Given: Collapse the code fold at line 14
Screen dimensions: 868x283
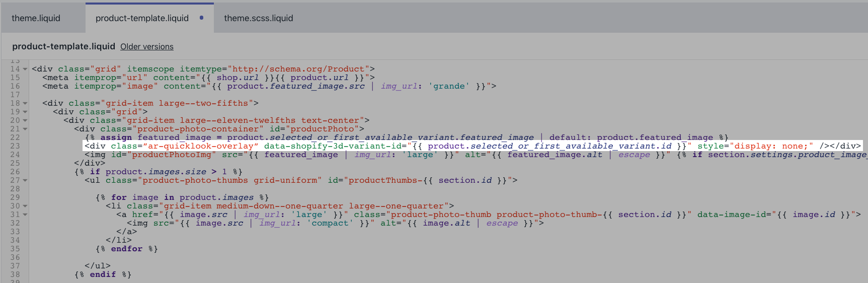Looking at the screenshot, I should click(25, 69).
